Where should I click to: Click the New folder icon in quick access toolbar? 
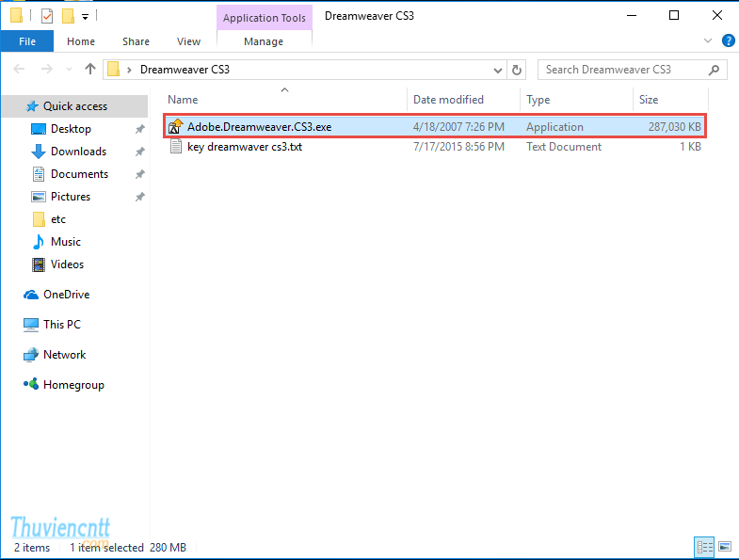(x=69, y=16)
